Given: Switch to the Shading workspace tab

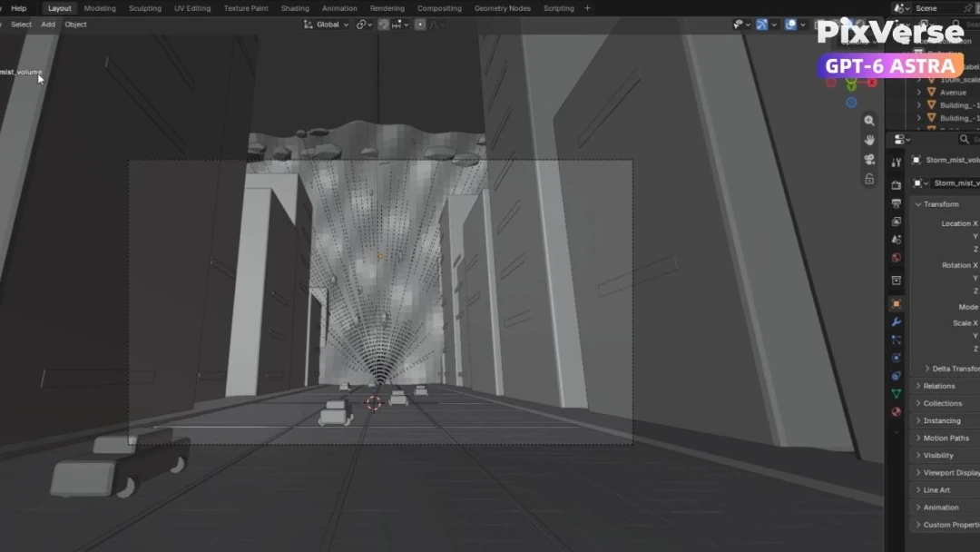Looking at the screenshot, I should [295, 8].
